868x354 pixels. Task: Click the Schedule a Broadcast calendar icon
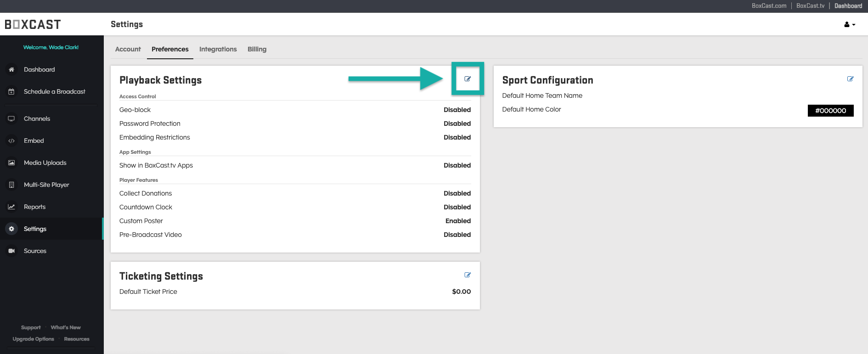[11, 92]
